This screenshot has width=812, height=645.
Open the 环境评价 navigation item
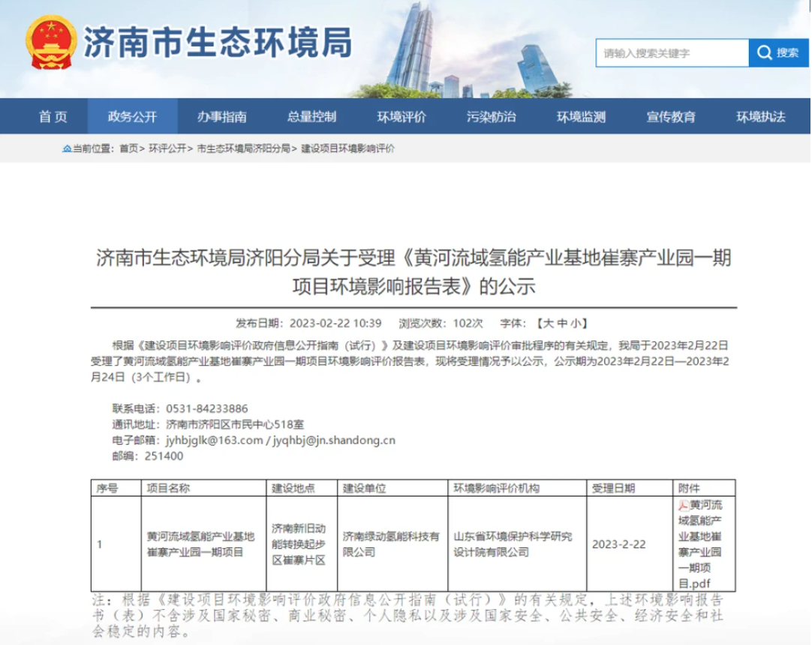point(401,117)
